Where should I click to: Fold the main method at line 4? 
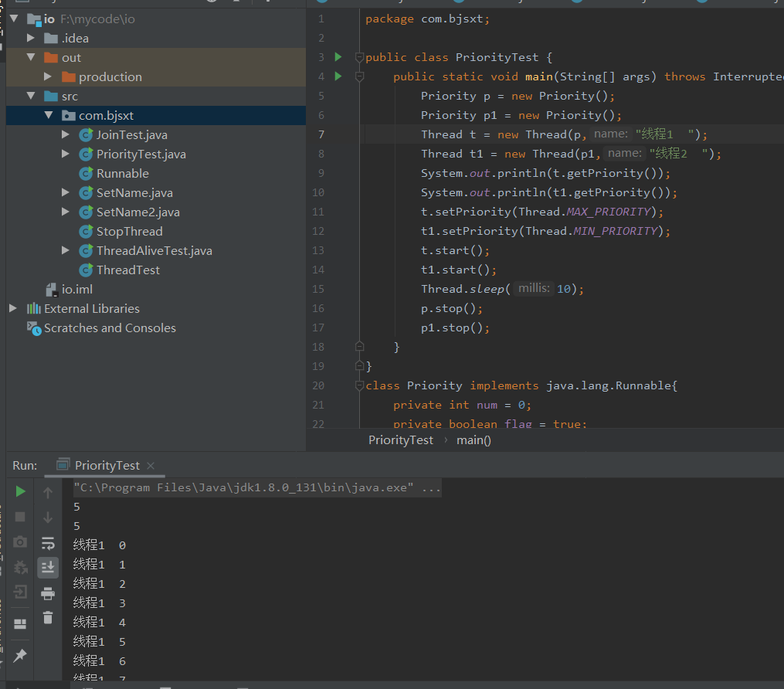coord(359,76)
